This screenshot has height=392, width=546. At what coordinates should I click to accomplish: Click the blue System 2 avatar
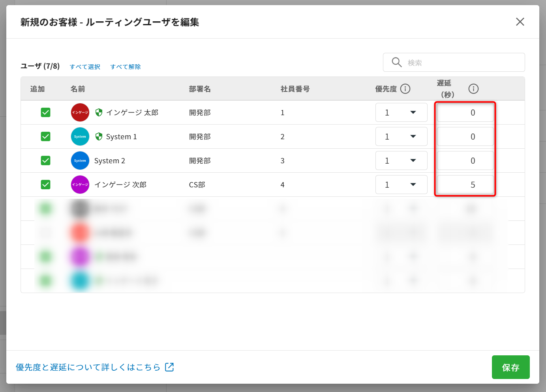coord(80,161)
